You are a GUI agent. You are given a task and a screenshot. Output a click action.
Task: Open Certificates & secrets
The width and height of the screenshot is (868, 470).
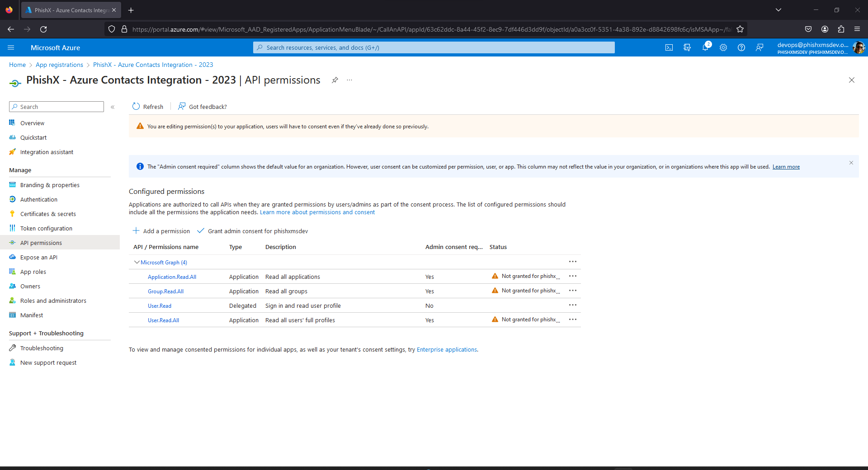tap(48, 214)
